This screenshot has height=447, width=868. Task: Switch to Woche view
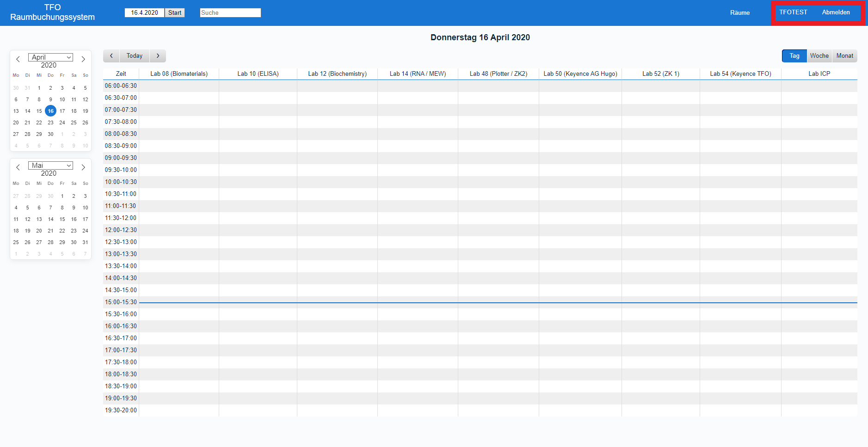tap(819, 56)
